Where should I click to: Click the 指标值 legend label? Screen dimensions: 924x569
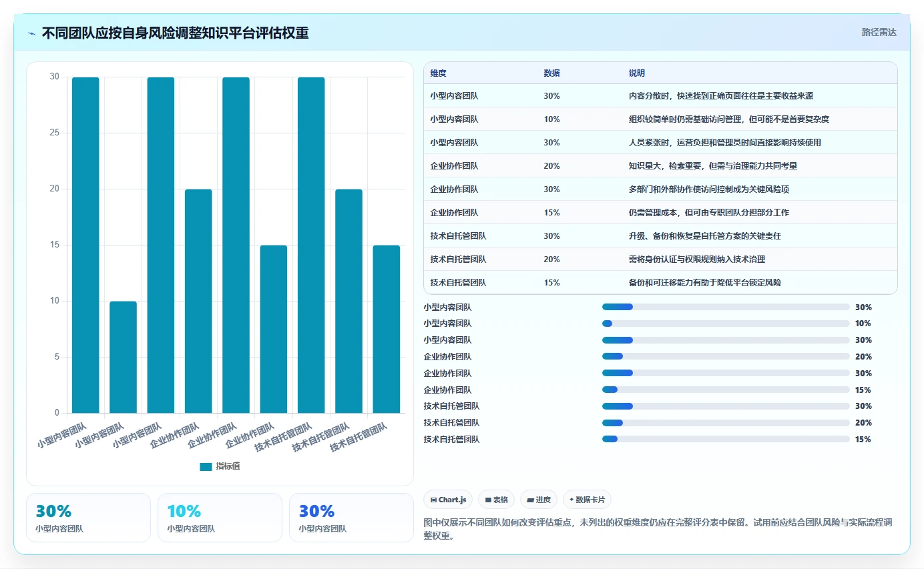(x=228, y=466)
